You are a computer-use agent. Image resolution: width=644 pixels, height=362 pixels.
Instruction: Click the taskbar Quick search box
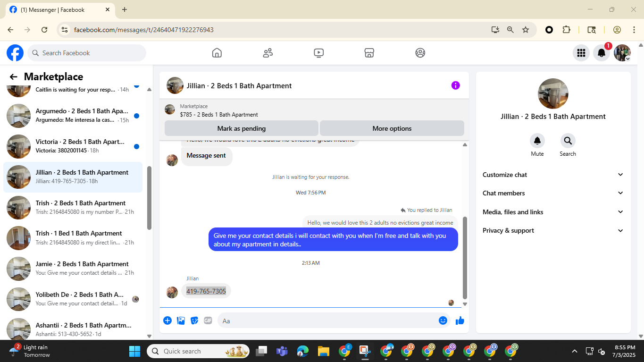pos(198,351)
